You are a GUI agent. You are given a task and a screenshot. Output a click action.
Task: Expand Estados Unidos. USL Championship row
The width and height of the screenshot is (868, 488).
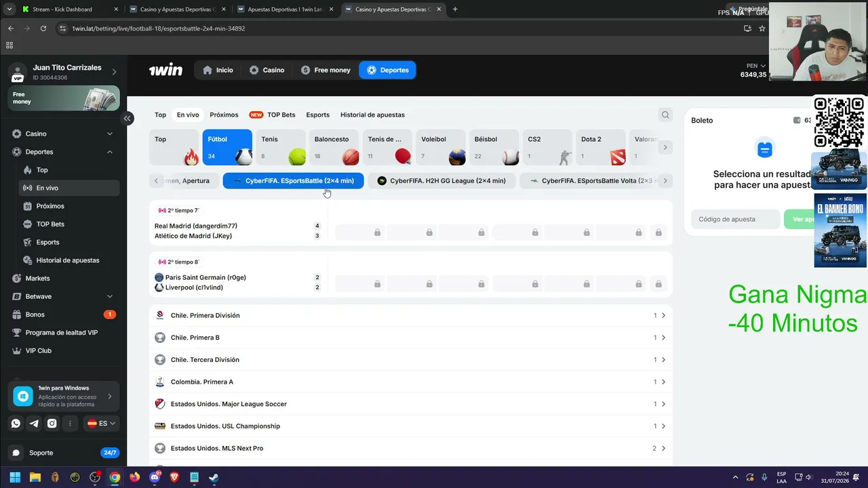410,426
